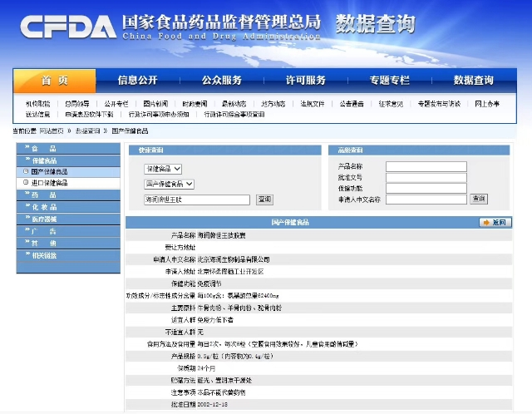Open the 首页 navigation tab
532x414 pixels.
coord(55,81)
